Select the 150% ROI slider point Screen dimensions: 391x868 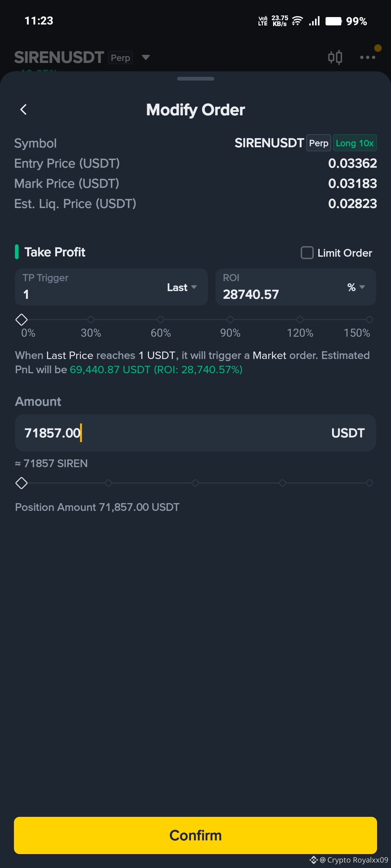pyautogui.click(x=369, y=319)
